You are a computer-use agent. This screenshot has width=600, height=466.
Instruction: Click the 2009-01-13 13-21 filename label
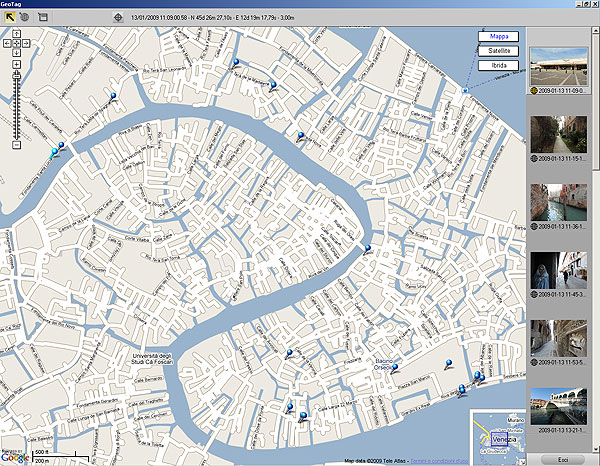(562, 430)
